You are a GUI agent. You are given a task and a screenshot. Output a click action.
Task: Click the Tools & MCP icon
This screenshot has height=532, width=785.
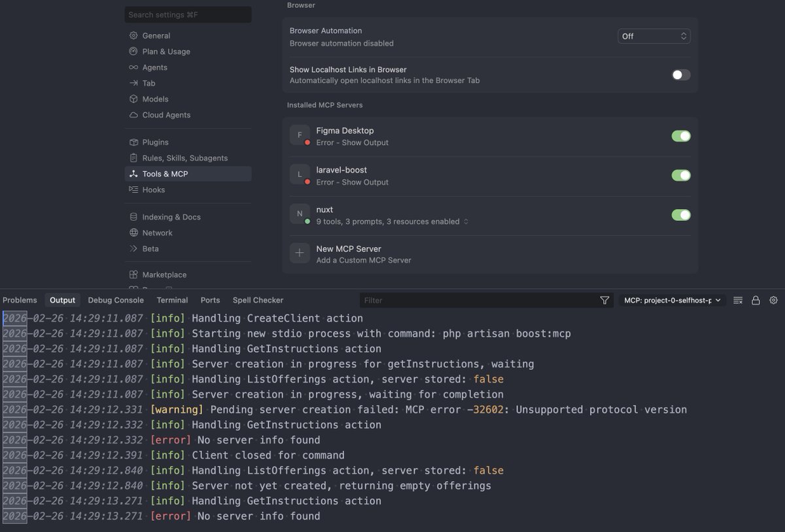tap(133, 174)
